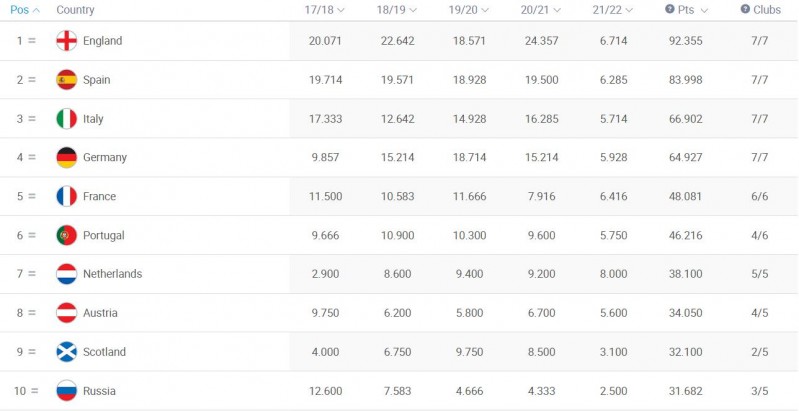Click the England flag icon
The image size is (799, 411).
[x=66, y=41]
